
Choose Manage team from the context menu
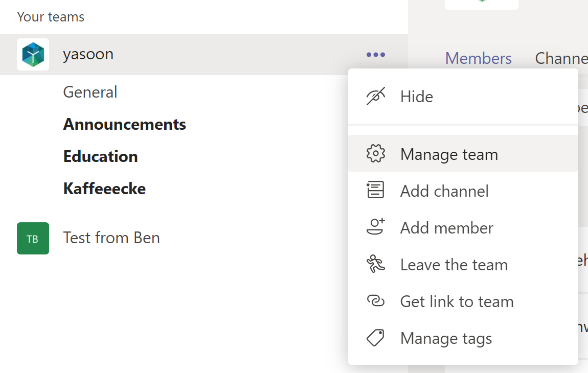click(x=449, y=154)
